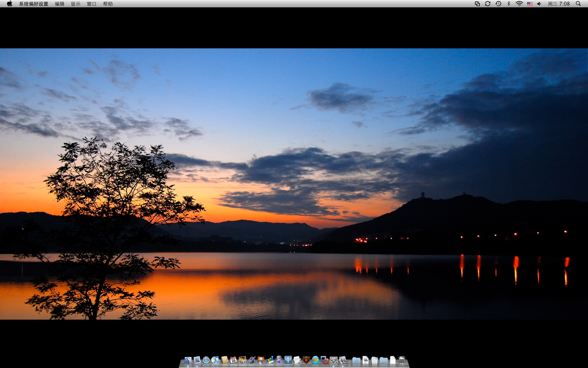
Task: Open the Documents folder stack in dock
Action: [x=384, y=360]
